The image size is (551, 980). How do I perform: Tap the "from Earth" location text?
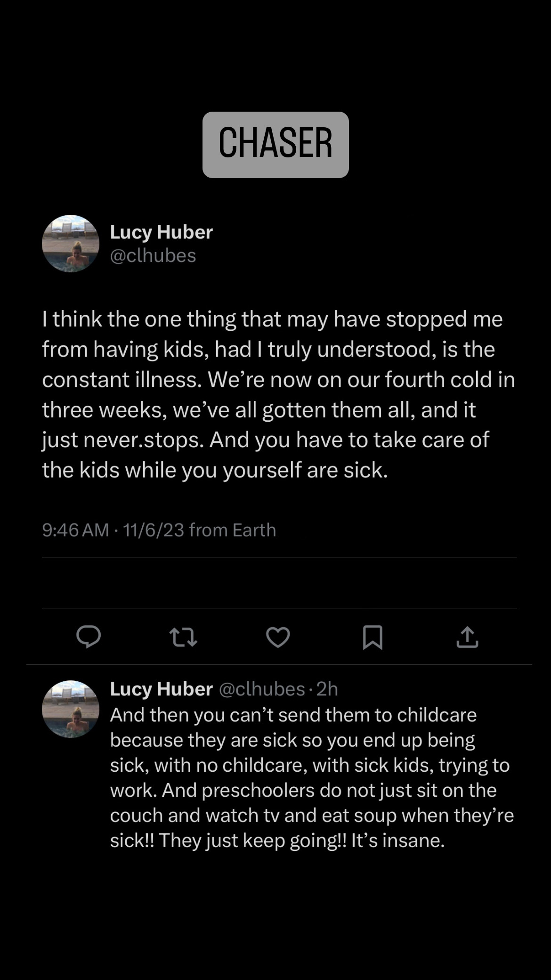(233, 530)
